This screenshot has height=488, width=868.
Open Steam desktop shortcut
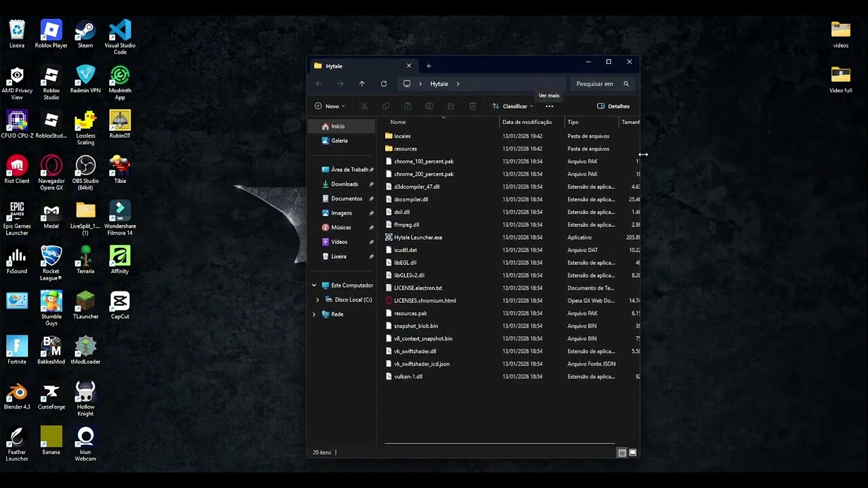85,35
